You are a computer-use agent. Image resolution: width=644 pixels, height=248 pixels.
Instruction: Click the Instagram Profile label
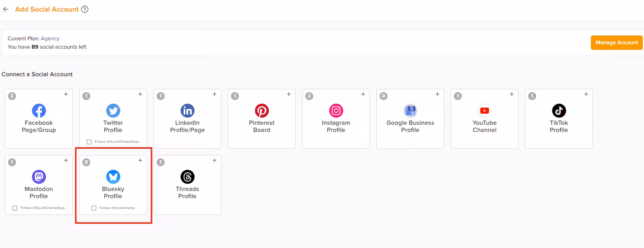click(336, 126)
